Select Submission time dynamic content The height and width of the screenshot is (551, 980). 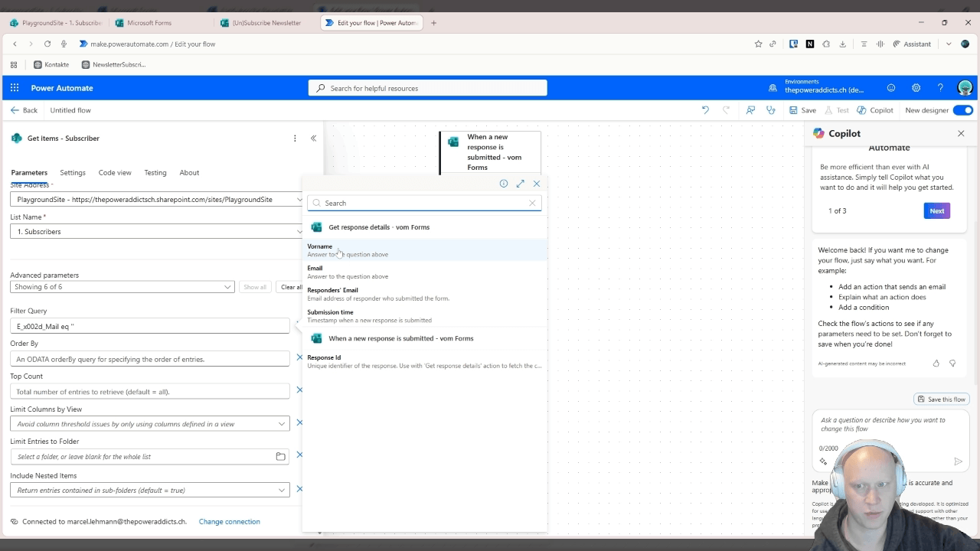tap(426, 316)
